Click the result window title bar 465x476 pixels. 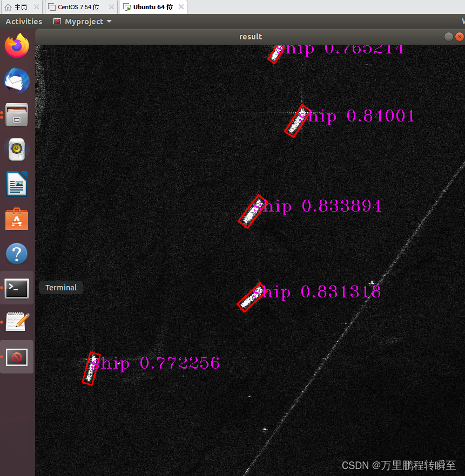point(250,37)
